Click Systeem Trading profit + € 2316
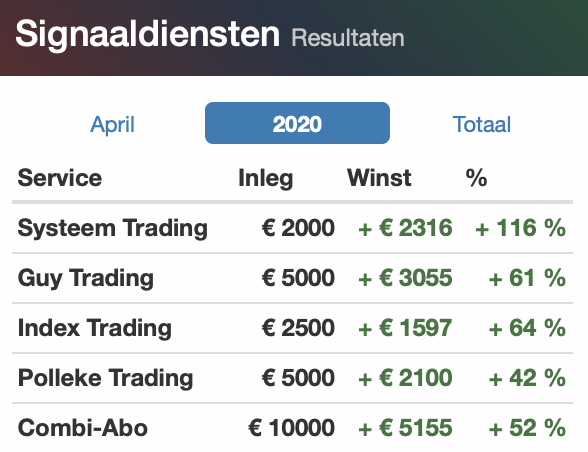Screen dimensions: 588x452 405,228
